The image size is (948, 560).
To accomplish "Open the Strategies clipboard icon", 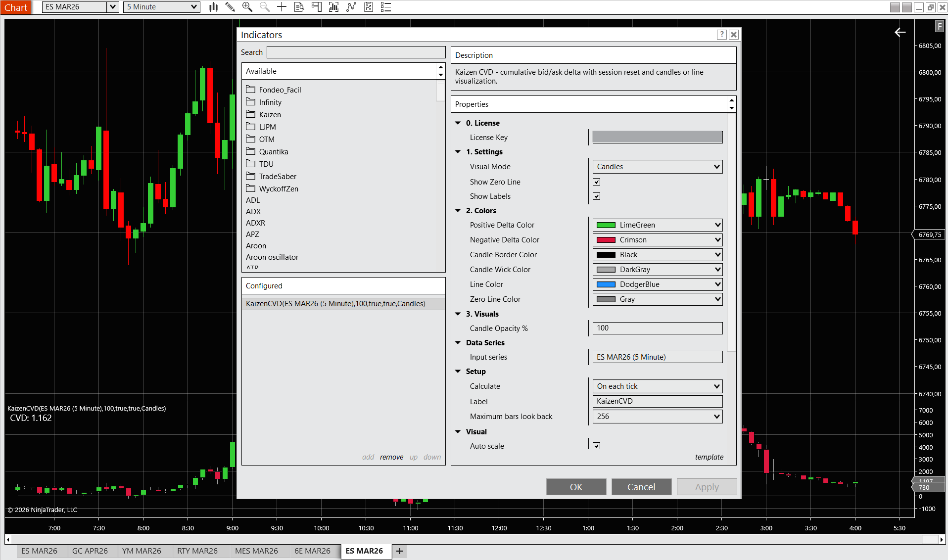I will [x=369, y=7].
